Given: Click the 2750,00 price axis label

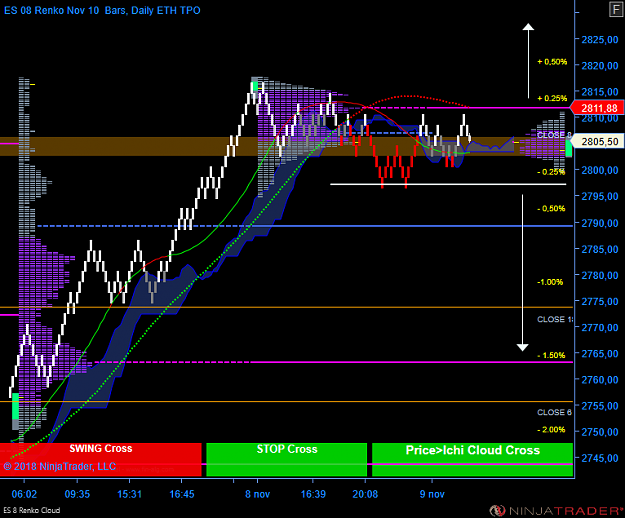Looking at the screenshot, I should [x=600, y=432].
